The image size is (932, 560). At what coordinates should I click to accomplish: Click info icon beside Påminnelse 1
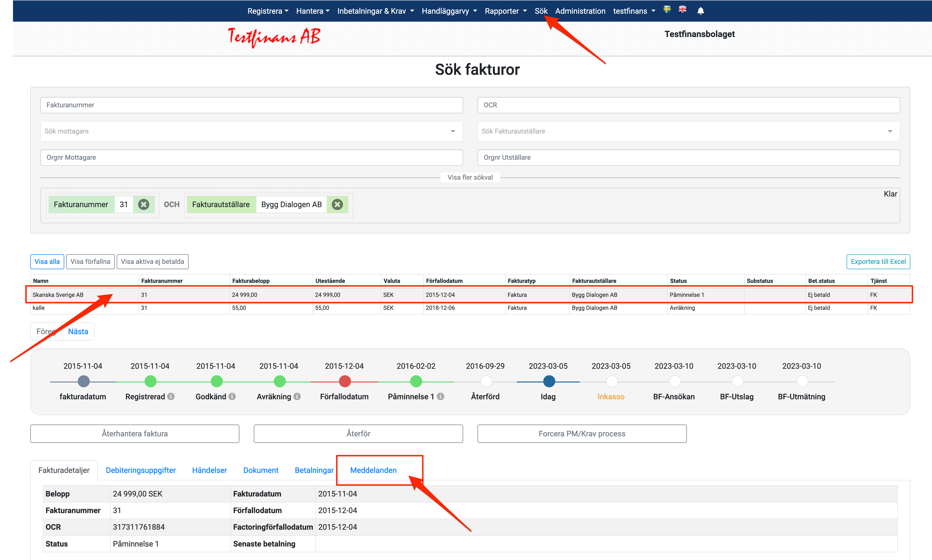pyautogui.click(x=441, y=397)
